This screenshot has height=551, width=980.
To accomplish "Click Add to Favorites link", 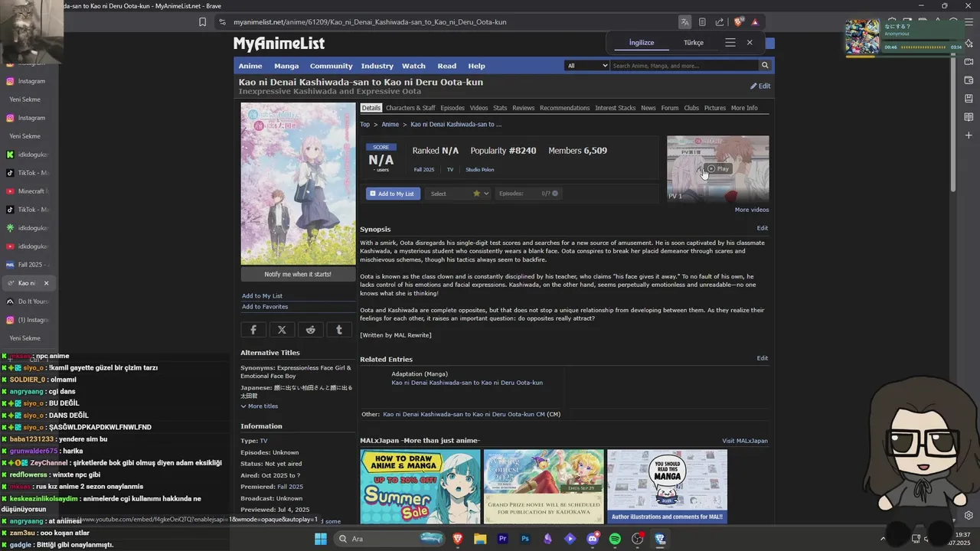I will (x=265, y=307).
